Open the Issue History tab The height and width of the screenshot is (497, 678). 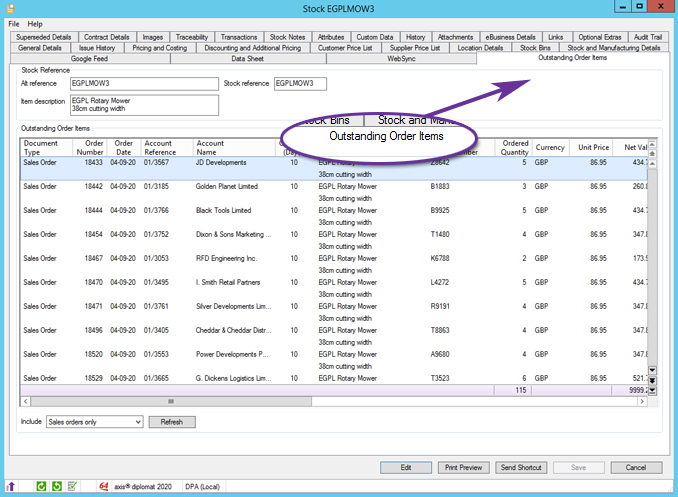pyautogui.click(x=97, y=48)
